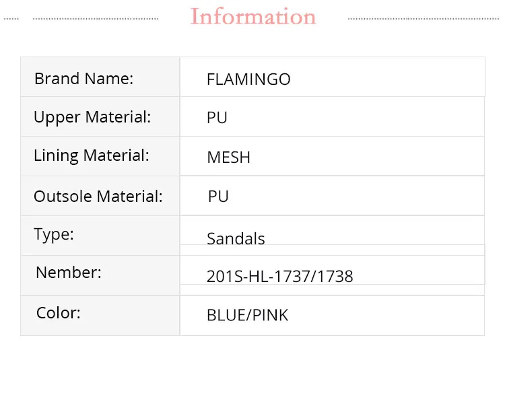Select the Nember label

pos(69,272)
